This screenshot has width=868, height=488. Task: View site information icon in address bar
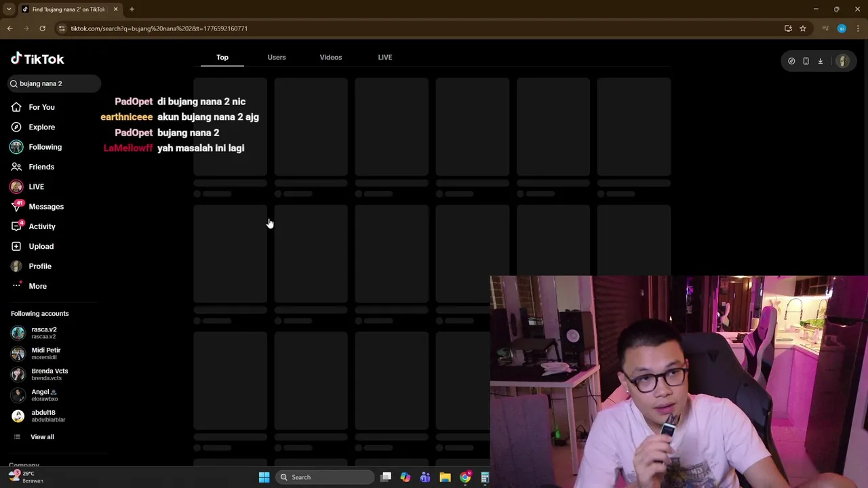point(62,28)
